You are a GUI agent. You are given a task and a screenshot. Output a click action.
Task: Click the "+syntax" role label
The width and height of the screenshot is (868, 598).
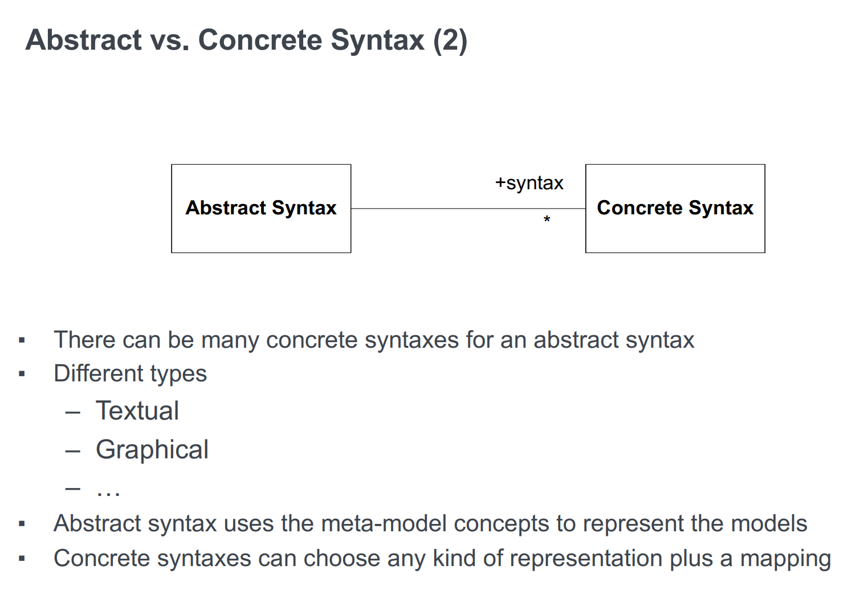(529, 183)
